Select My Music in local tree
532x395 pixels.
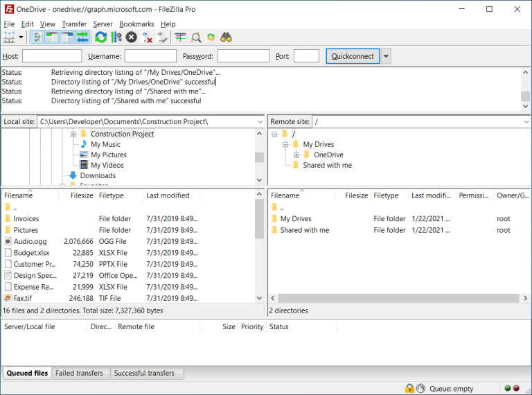coord(105,144)
